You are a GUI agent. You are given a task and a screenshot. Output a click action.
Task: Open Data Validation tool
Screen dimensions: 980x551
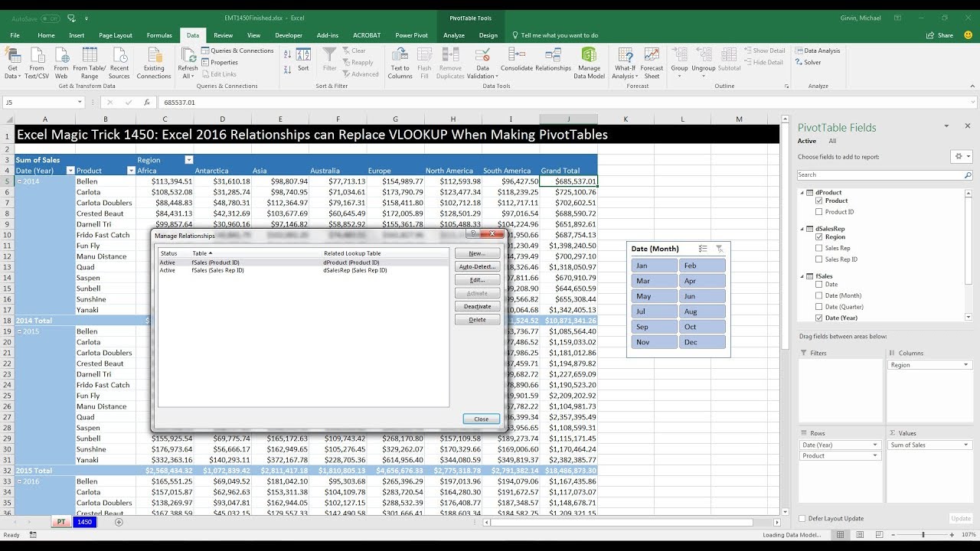[482, 63]
